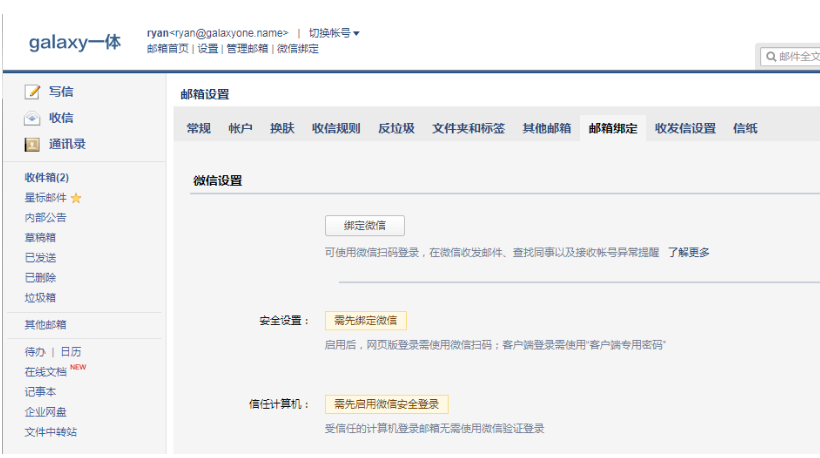Click the search magnifier icon

click(771, 57)
